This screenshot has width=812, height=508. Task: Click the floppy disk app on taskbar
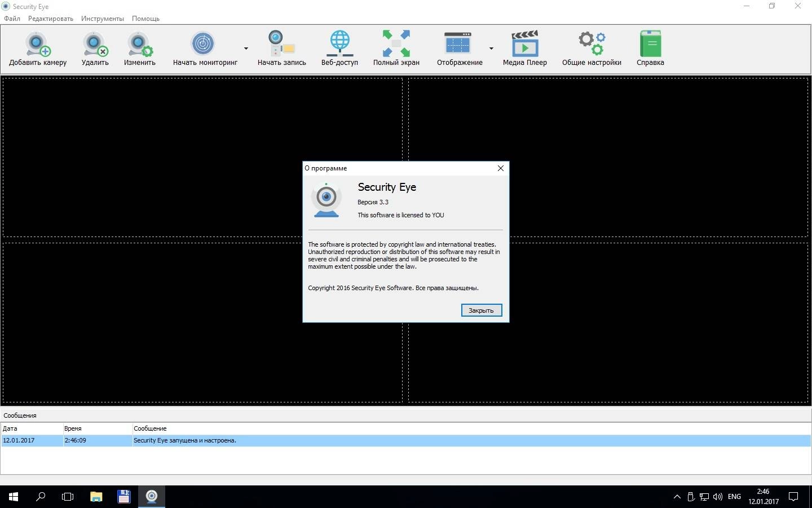123,497
